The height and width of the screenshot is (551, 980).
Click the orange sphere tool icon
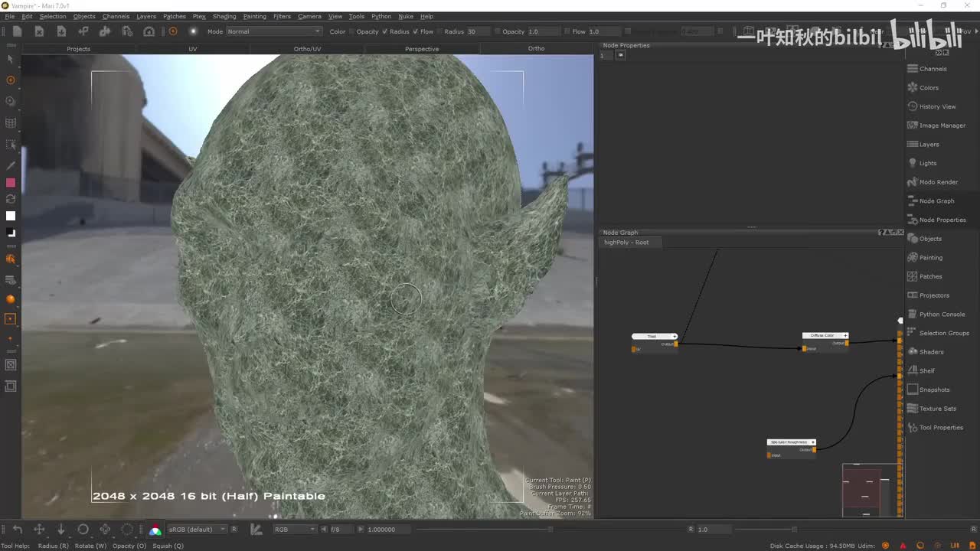point(11,299)
